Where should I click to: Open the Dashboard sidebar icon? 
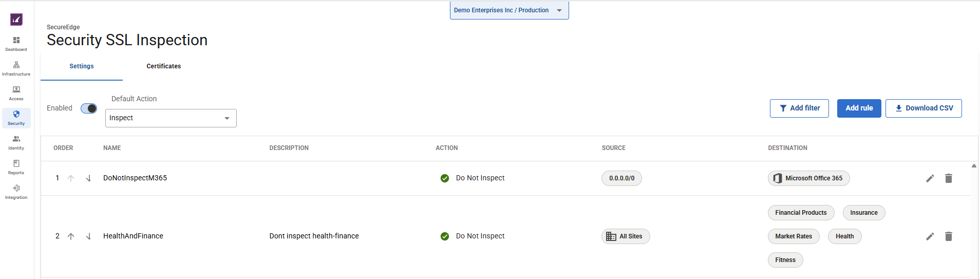coord(16,43)
